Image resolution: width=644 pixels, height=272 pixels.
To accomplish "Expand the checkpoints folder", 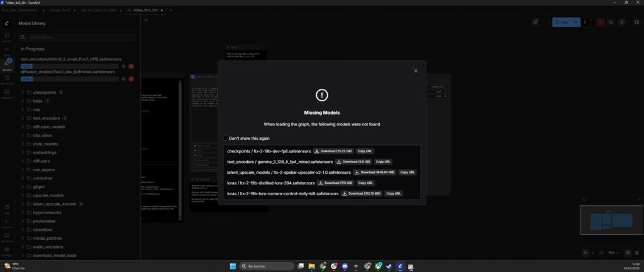I will click(23, 92).
